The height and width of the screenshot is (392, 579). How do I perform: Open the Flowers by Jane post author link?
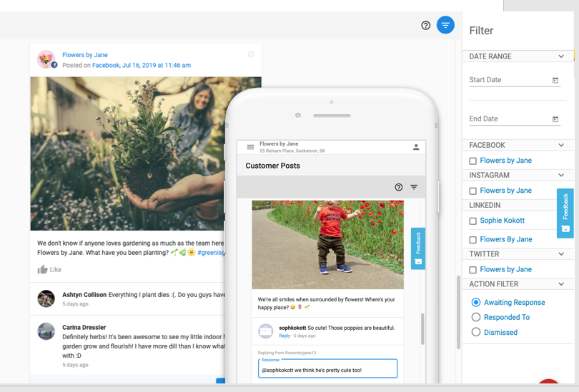click(x=85, y=55)
